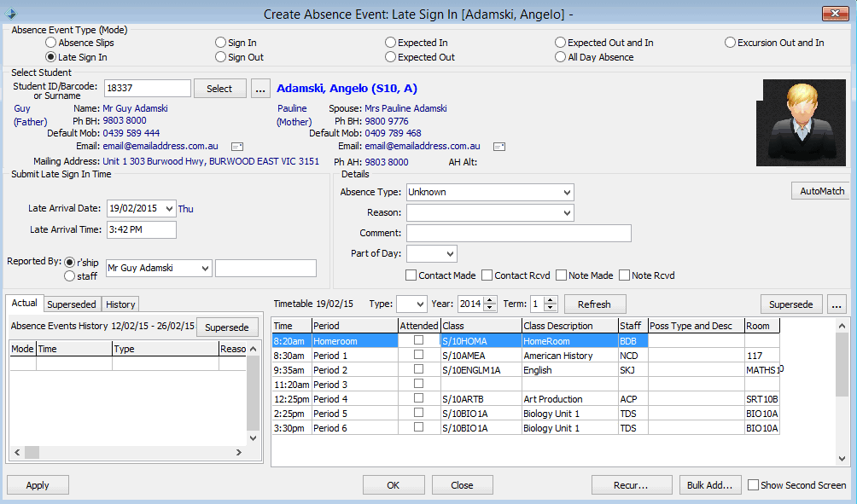Enable the Note Made checkbox
The width and height of the screenshot is (857, 504).
click(562, 275)
